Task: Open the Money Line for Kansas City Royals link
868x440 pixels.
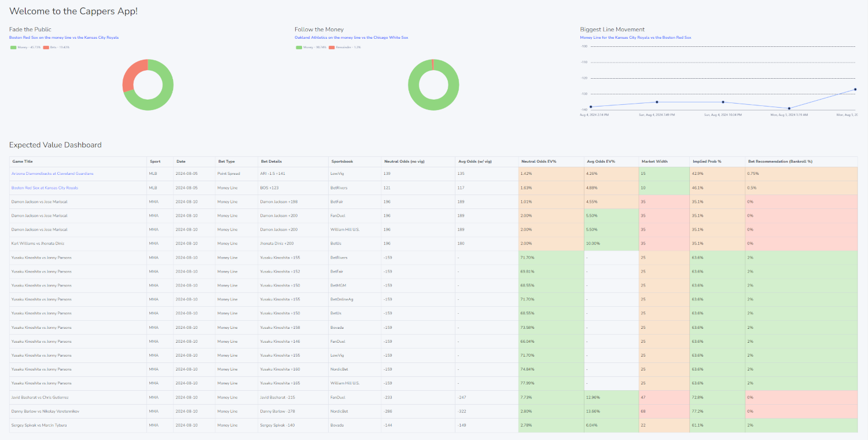Action: click(635, 38)
